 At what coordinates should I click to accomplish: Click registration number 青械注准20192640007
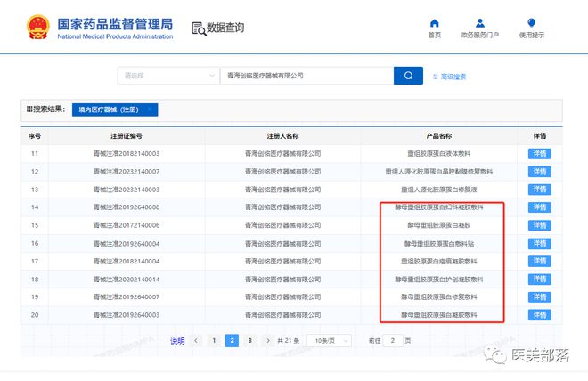coord(127,297)
